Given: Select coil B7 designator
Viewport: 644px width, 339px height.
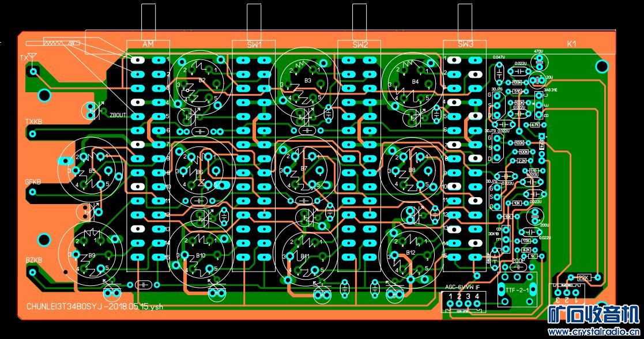Looking at the screenshot, I should pyautogui.click(x=304, y=168).
